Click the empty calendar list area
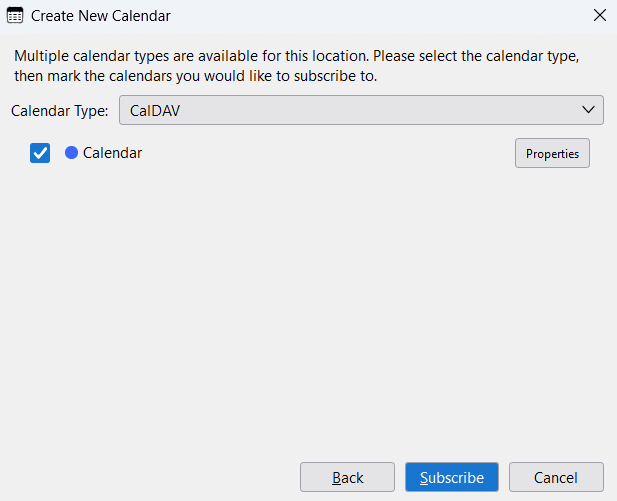The image size is (617, 501). tap(308, 307)
